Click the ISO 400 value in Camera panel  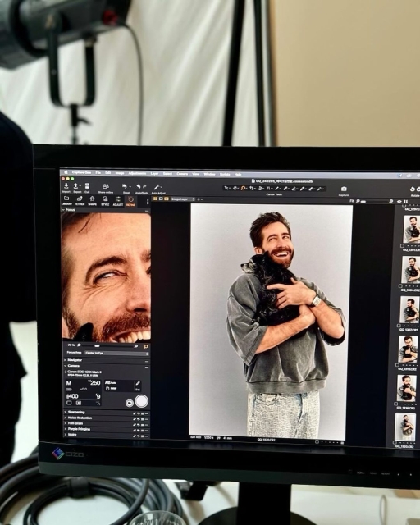tap(73, 396)
